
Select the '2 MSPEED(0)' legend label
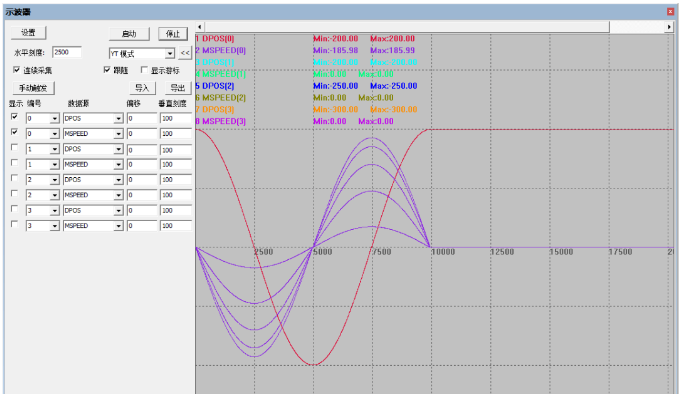tap(220, 51)
